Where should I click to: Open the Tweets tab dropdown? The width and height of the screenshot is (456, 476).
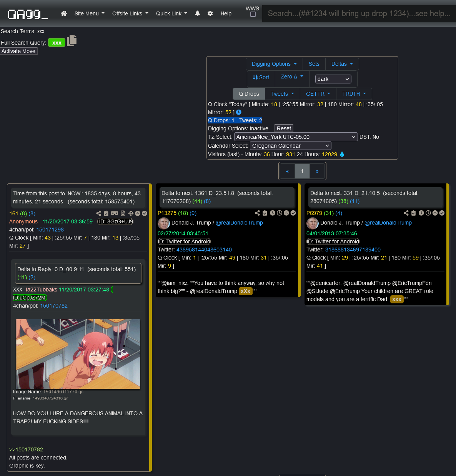click(x=283, y=94)
